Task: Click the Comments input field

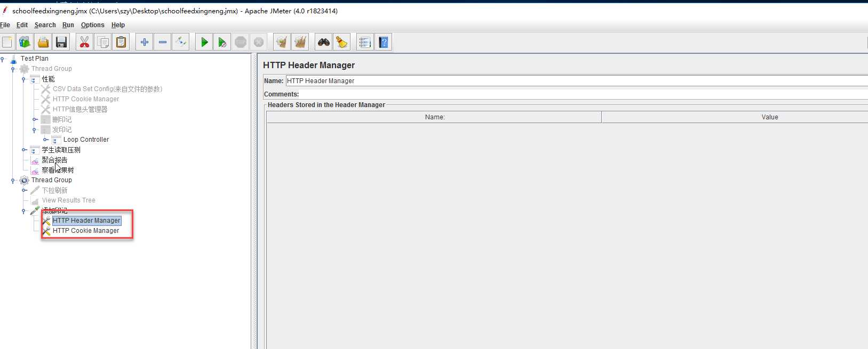Action: [x=584, y=94]
